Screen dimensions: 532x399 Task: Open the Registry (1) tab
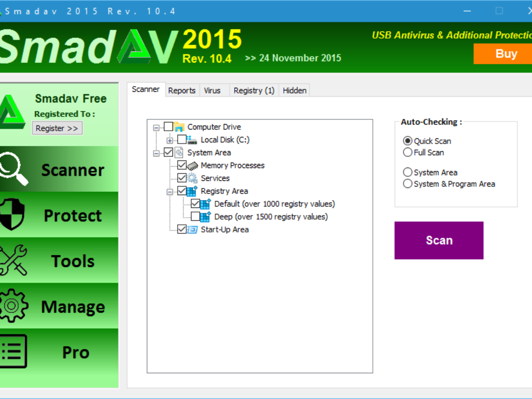coord(254,90)
